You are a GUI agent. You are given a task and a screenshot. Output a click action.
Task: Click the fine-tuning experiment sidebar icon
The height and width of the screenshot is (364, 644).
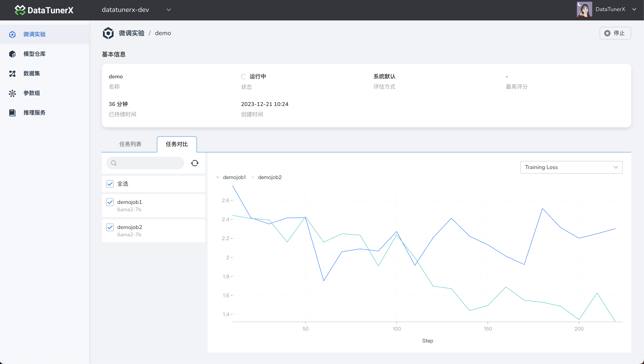12,34
